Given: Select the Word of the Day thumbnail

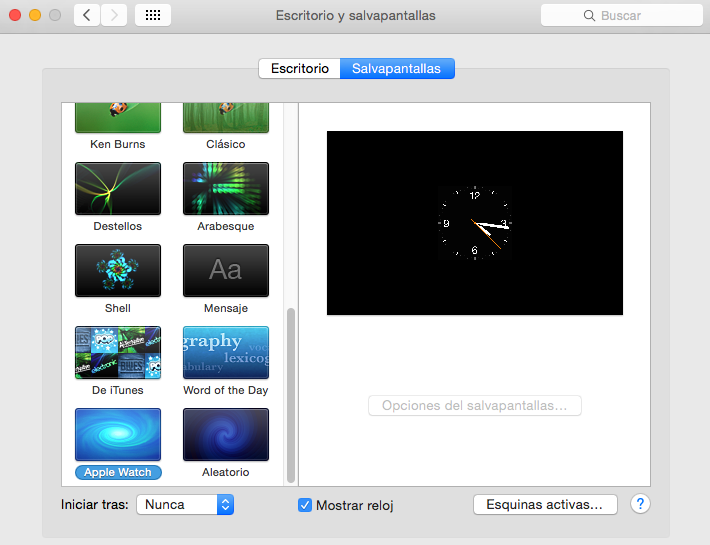Looking at the screenshot, I should (x=226, y=352).
